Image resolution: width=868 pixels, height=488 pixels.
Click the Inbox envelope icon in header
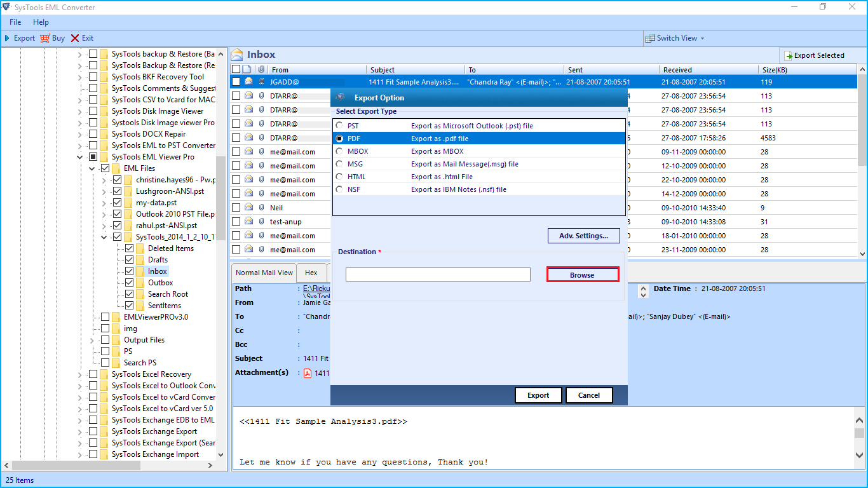tap(237, 55)
